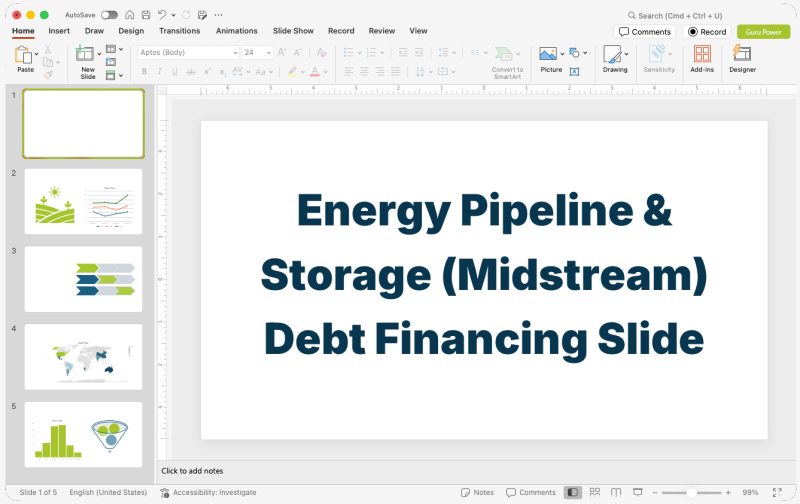Click the Guru Power button
The width and height of the screenshot is (800, 504).
tap(763, 32)
